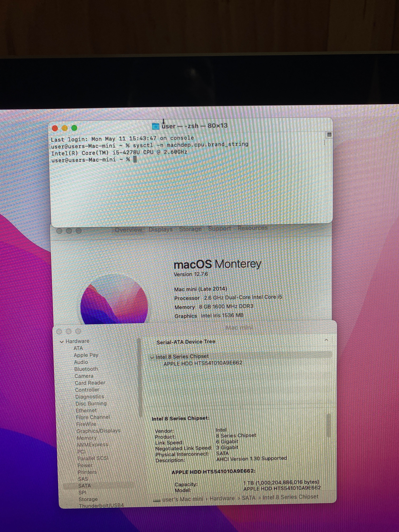Select Disc Burning in the sidebar

tap(91, 404)
